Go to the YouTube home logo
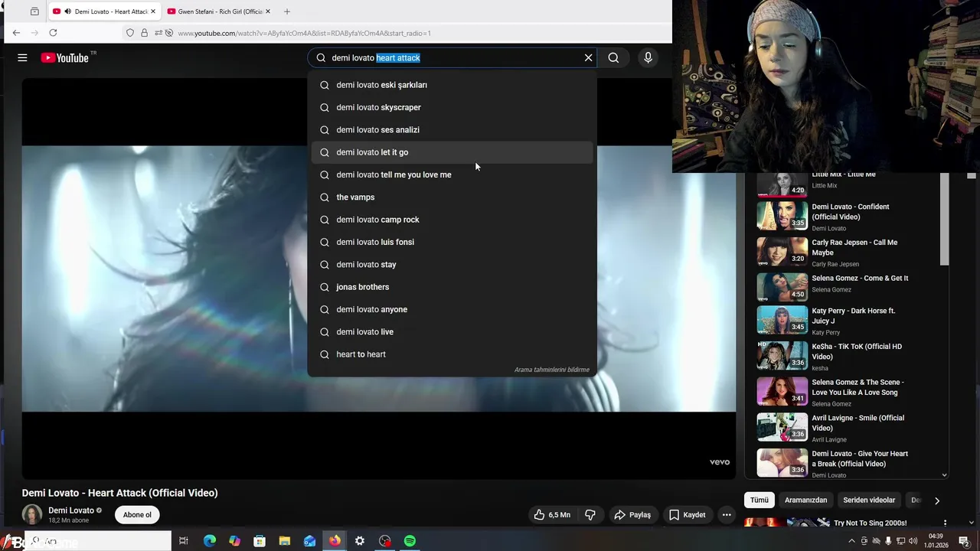This screenshot has height=551, width=980. click(x=65, y=57)
